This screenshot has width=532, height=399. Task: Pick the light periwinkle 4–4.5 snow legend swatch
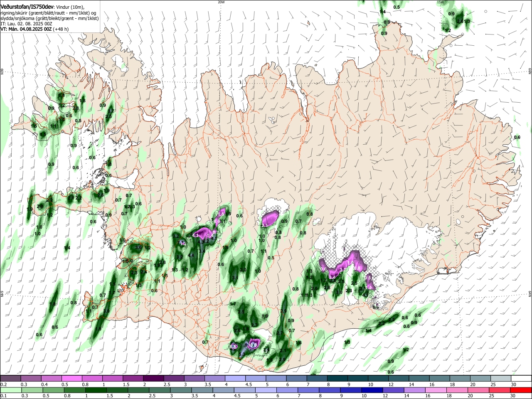235,379
